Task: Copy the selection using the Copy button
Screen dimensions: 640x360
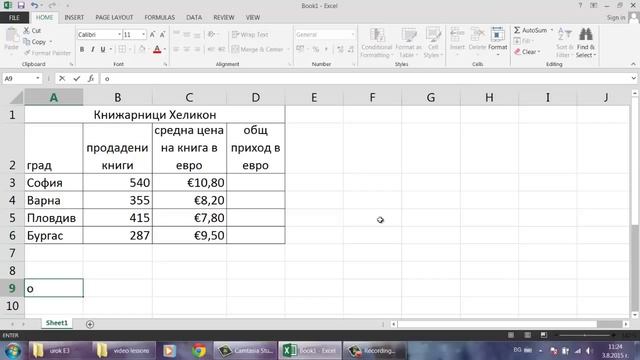Action: [x=35, y=42]
